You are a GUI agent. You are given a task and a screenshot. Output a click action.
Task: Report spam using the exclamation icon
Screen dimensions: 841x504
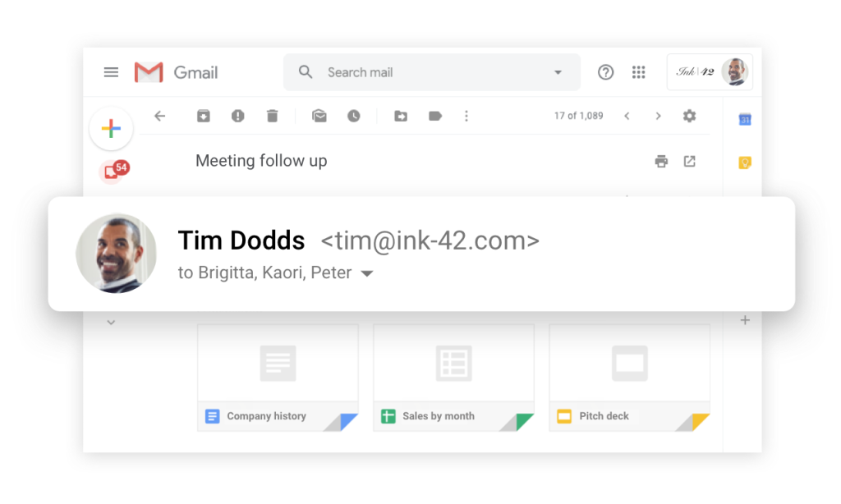tap(237, 116)
